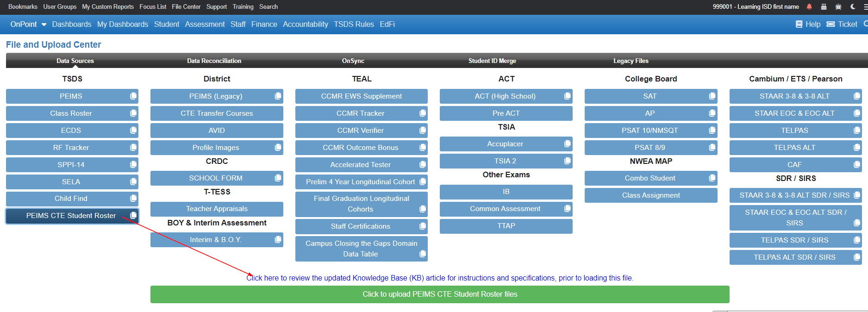Expand the OnPoint dropdown menu
This screenshot has height=312, width=868.
click(28, 24)
